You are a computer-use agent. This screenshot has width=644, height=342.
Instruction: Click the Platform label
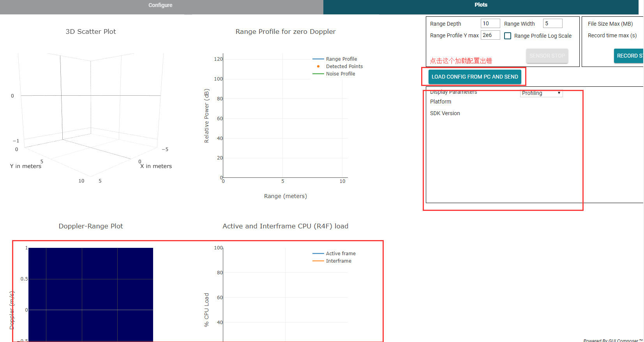tap(441, 102)
